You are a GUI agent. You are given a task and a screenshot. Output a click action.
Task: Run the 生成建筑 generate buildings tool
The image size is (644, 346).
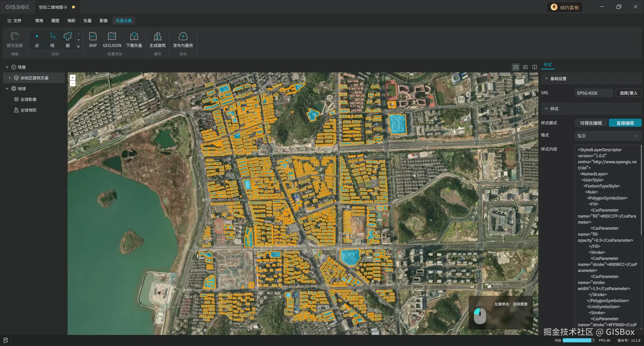tap(157, 40)
